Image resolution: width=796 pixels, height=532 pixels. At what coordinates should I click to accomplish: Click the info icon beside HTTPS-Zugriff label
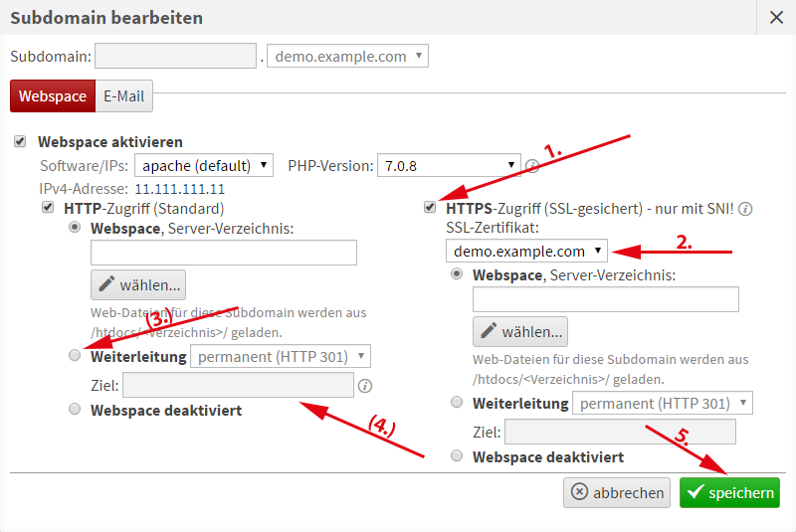click(x=745, y=210)
